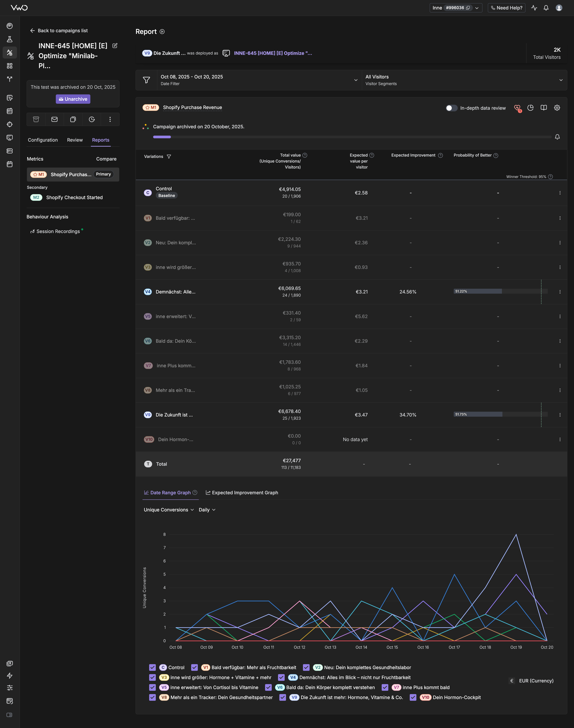Viewport: 574px width, 728px height.
Task: Click the campaign progress bar
Action: (x=352, y=137)
